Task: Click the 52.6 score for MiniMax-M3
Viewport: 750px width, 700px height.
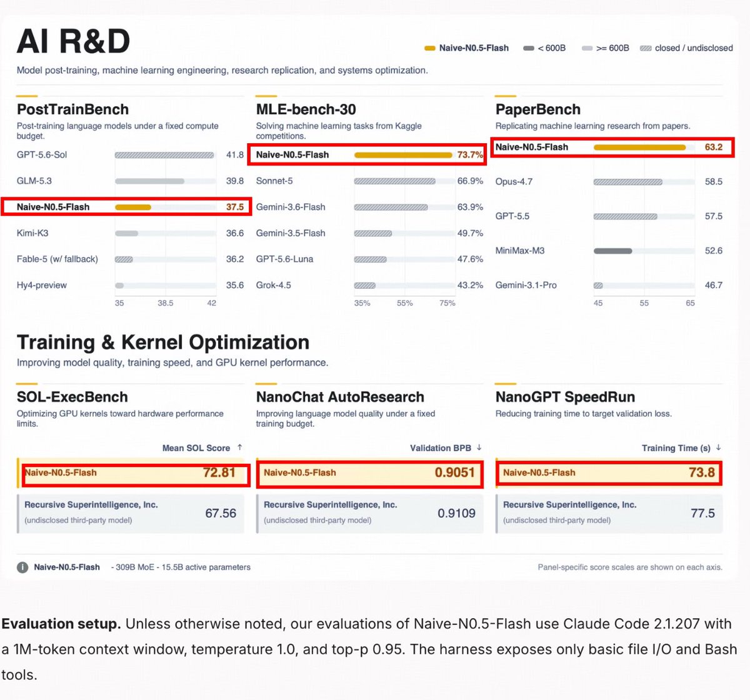Action: [714, 251]
